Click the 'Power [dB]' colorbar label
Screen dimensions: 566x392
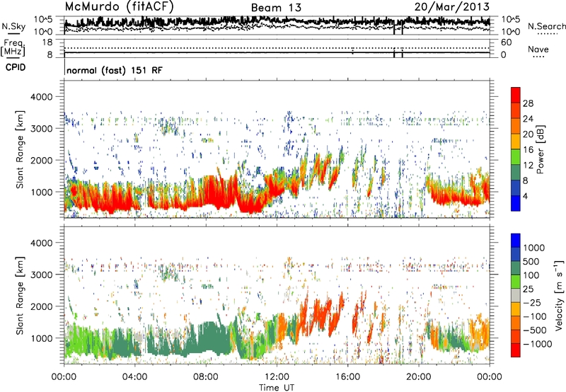point(540,149)
